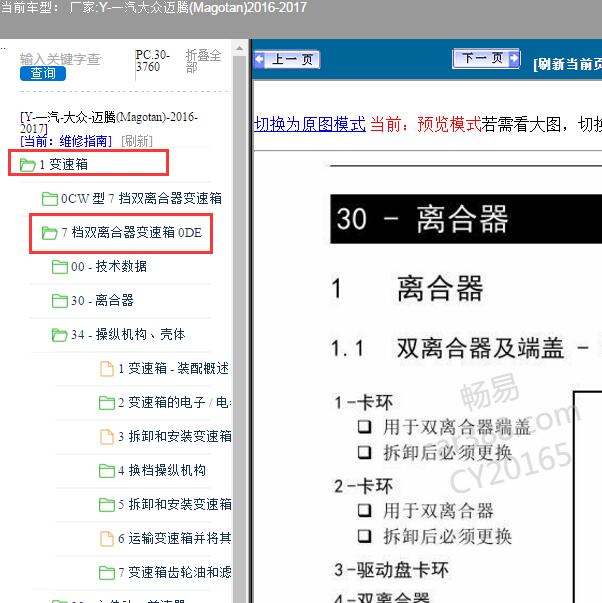This screenshot has width=602, height=603.
Task: Click folder icon of 2 变速箱的电子
Action: pos(107,403)
